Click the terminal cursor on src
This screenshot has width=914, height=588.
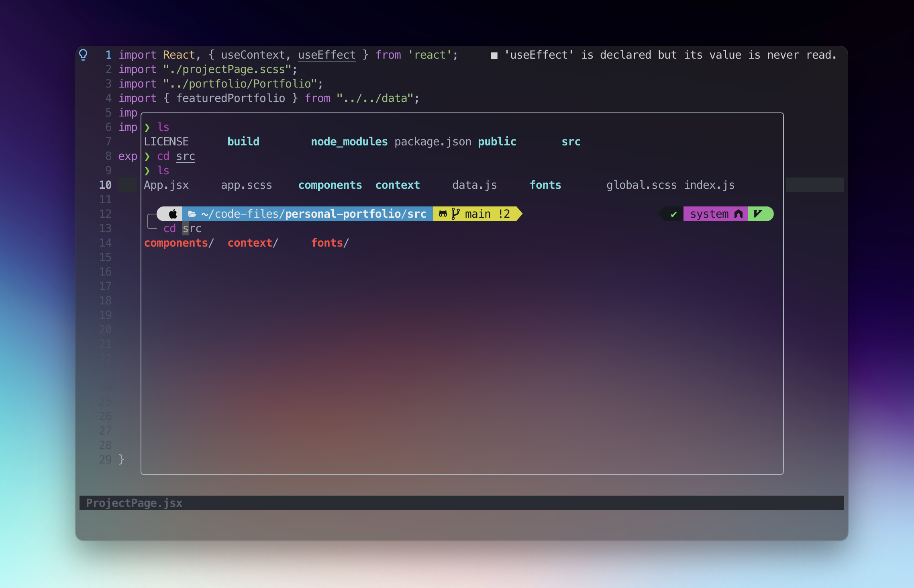186,229
